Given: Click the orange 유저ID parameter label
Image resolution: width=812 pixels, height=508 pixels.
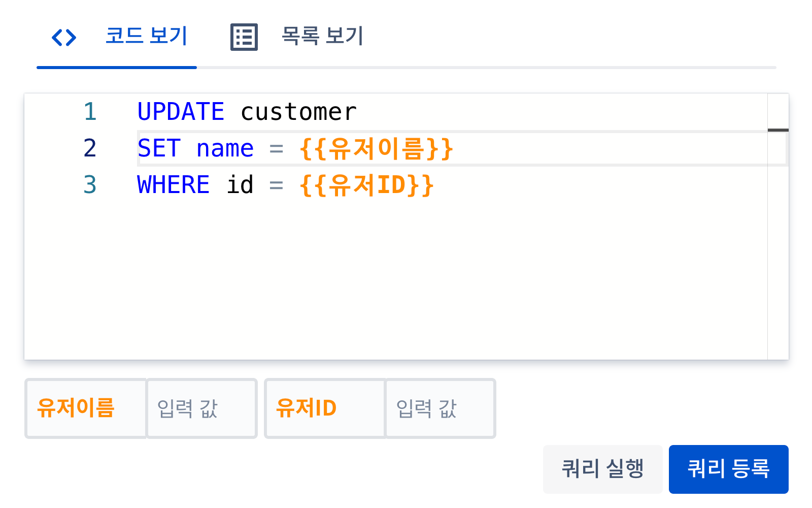Looking at the screenshot, I should [306, 408].
